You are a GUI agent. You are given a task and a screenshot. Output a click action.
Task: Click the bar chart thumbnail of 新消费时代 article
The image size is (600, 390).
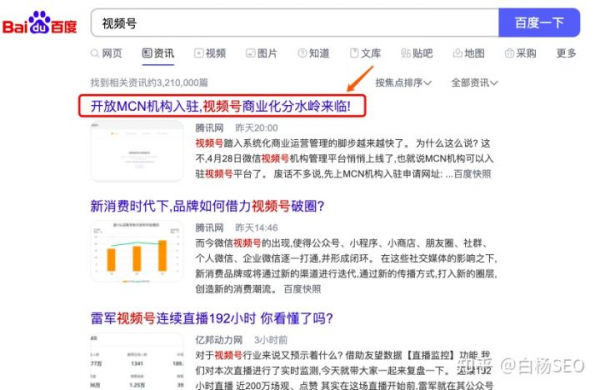tap(137, 251)
